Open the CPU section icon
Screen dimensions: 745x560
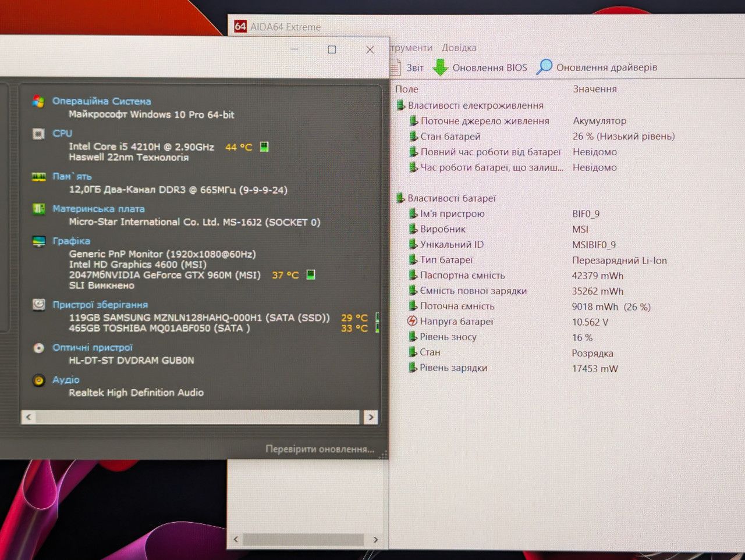pyautogui.click(x=38, y=134)
